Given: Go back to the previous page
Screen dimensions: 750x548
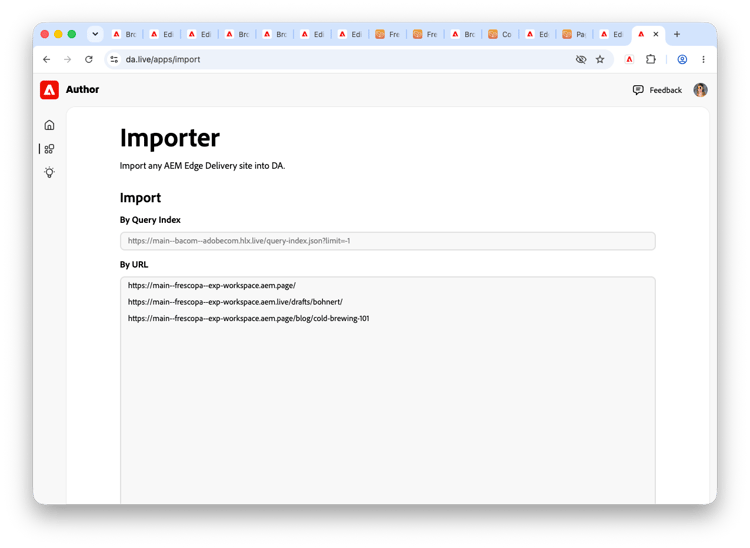Looking at the screenshot, I should [x=46, y=59].
